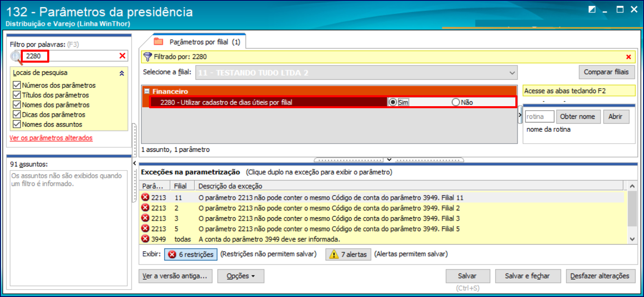Select exception row for parameter 2213 Filial 11
Viewport: 644px width, 297px height.
pos(381,197)
